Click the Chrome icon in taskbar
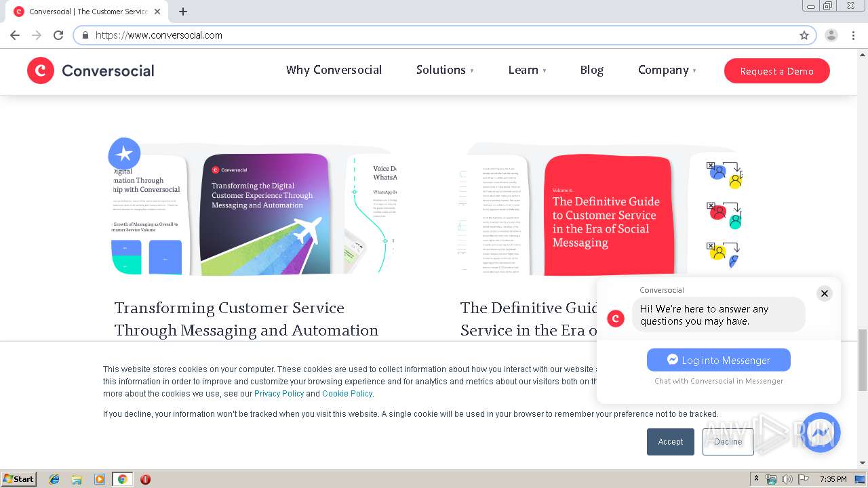The image size is (868, 488). click(x=122, y=479)
